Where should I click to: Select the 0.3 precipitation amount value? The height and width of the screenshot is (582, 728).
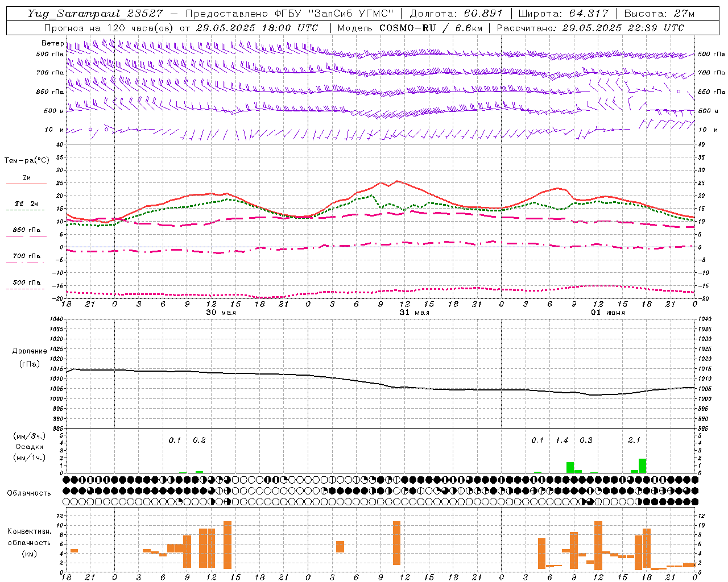pyautogui.click(x=586, y=440)
